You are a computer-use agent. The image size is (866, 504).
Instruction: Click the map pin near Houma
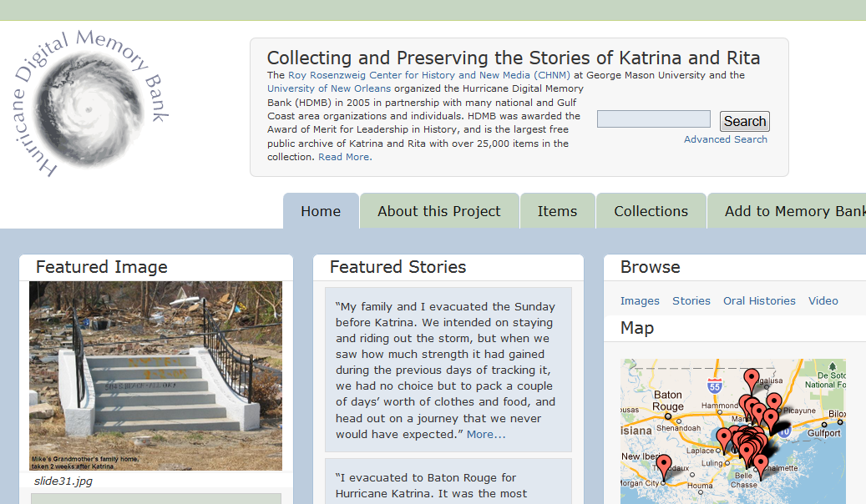tap(664, 466)
